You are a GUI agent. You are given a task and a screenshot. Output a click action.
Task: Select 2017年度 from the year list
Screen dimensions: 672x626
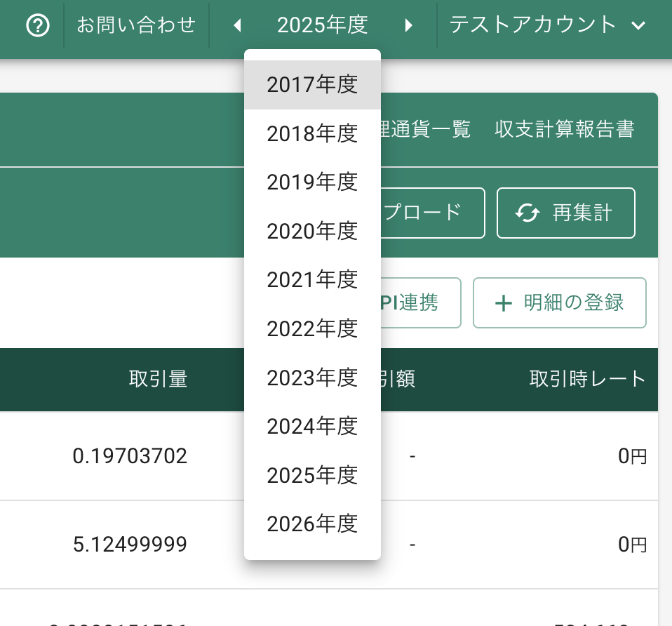click(312, 84)
